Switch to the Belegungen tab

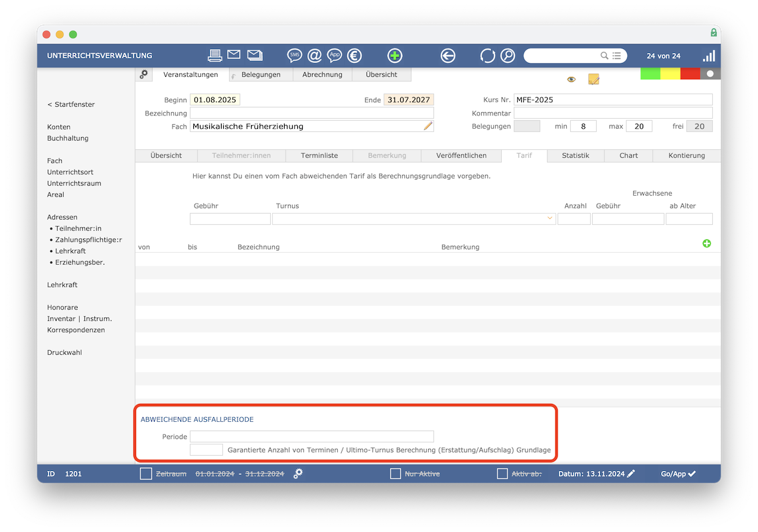[261, 74]
